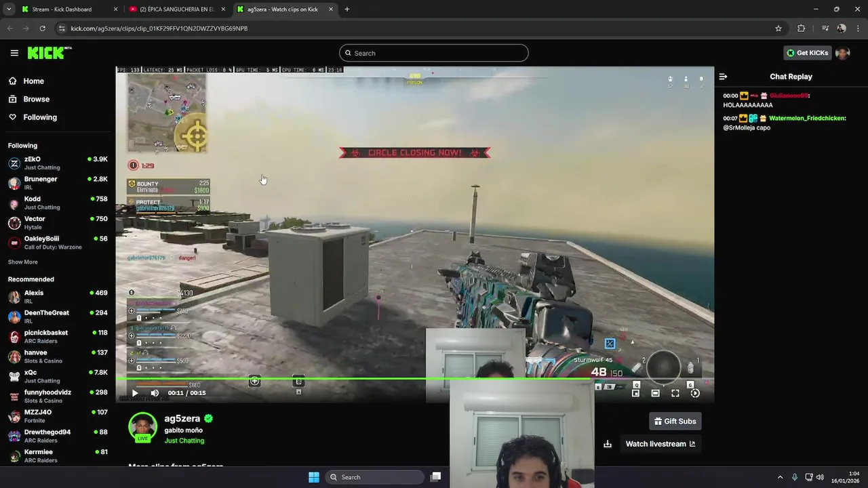Expand Following list with Show more
Image resolution: width=868 pixels, height=488 pixels.
23,262
